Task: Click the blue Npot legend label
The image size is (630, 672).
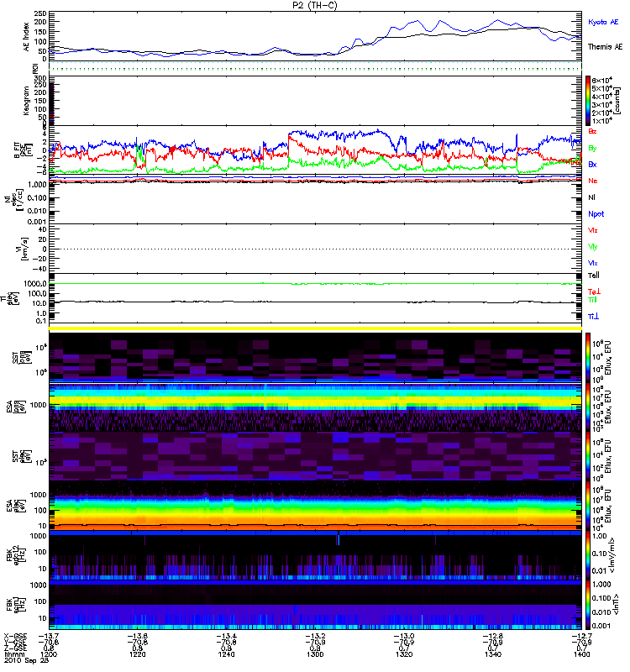Action: point(596,214)
